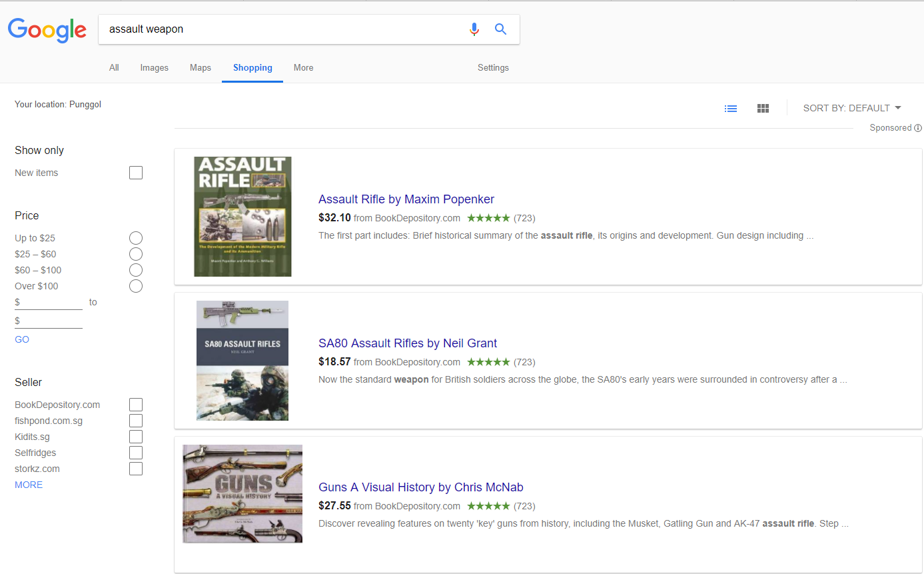Image resolution: width=924 pixels, height=574 pixels.
Task: Click the $18.57 price text
Action: (x=334, y=362)
